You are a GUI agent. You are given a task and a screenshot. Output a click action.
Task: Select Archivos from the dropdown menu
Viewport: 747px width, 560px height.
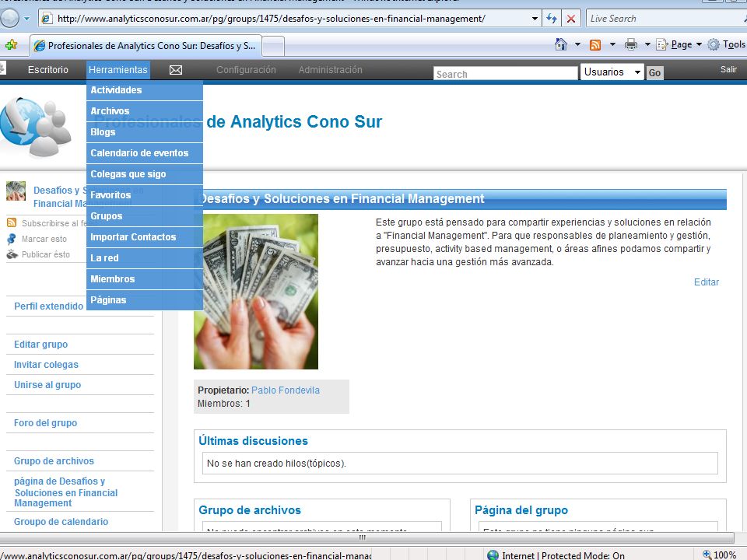[145, 111]
